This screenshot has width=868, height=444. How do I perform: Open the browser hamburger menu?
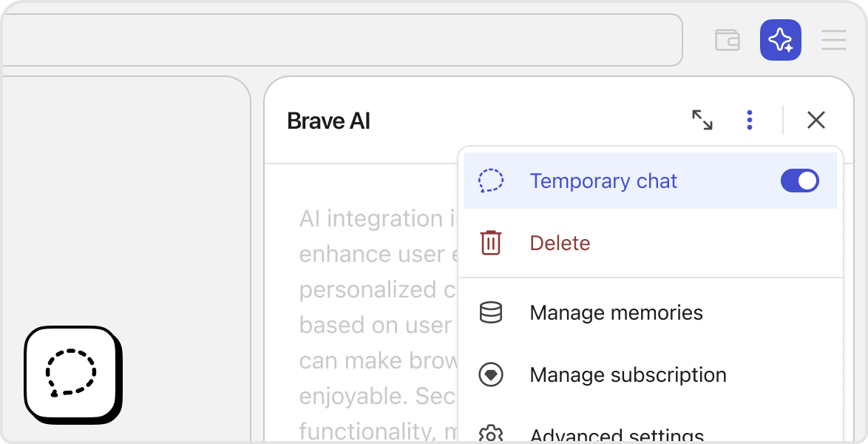pyautogui.click(x=834, y=40)
